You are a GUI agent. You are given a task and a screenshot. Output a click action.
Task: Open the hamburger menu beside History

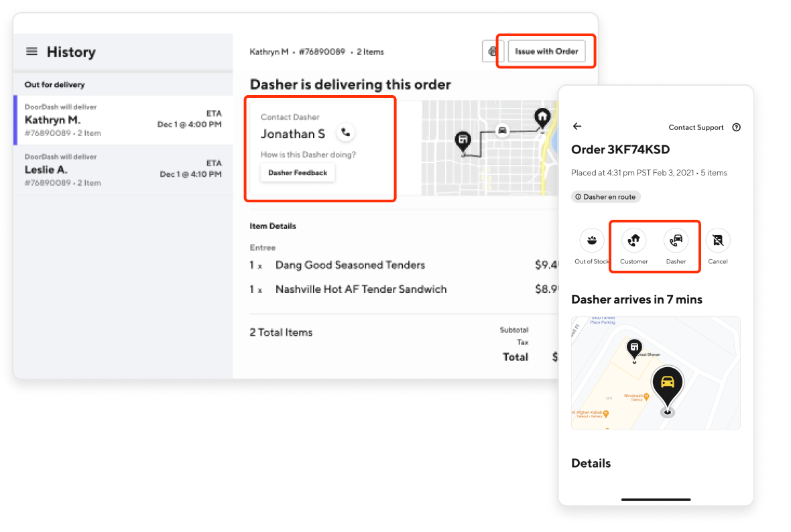click(32, 52)
